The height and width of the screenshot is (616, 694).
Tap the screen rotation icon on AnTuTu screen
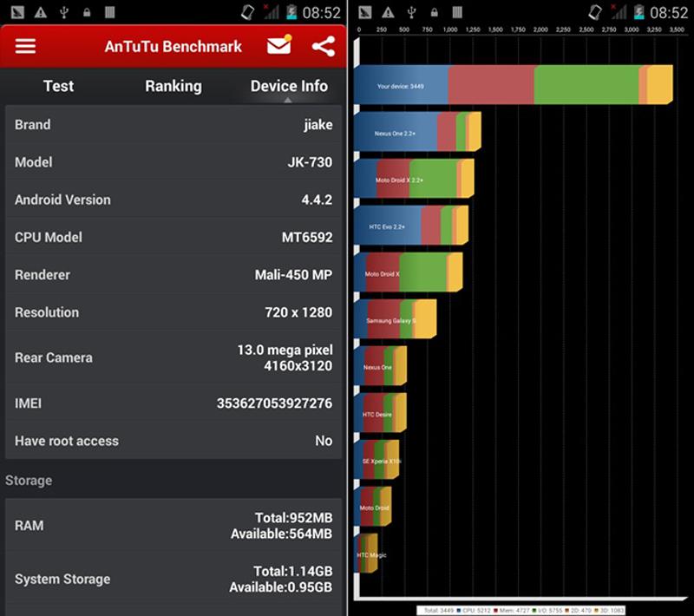click(x=247, y=12)
